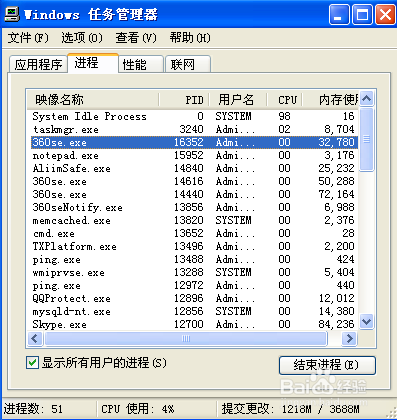Sort processes by PID column header
397x420 pixels.
coord(184,99)
